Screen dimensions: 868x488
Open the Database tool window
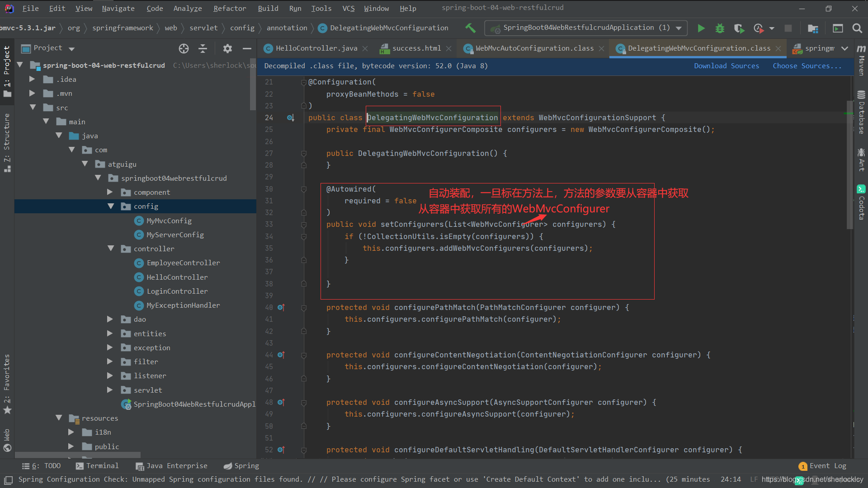(x=861, y=113)
